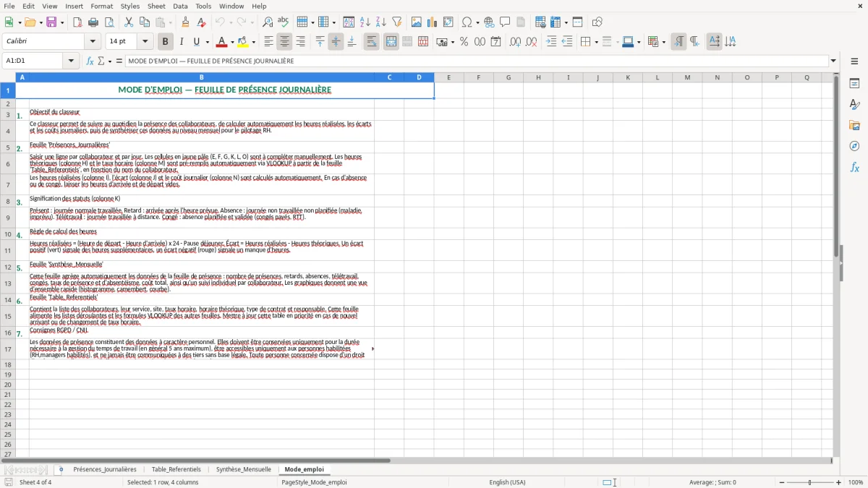Click Average; Sum: 0 status field
This screenshot has height=488, width=868.
[x=712, y=482]
